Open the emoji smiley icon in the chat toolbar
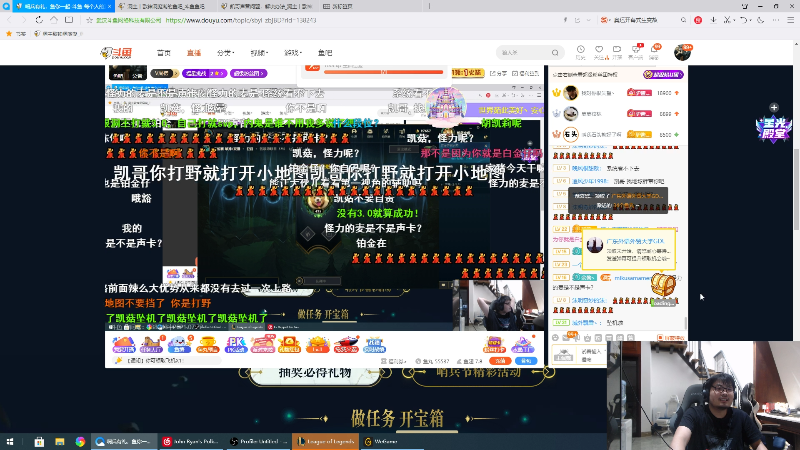 point(556,338)
